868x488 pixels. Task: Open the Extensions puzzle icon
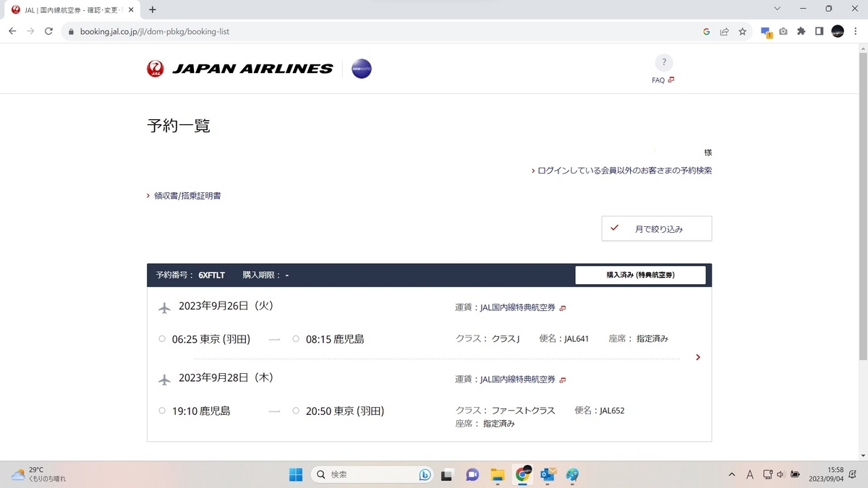801,32
